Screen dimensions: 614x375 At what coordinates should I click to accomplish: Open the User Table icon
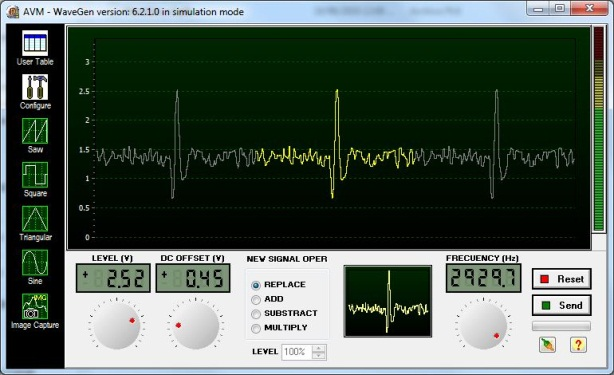pos(35,43)
